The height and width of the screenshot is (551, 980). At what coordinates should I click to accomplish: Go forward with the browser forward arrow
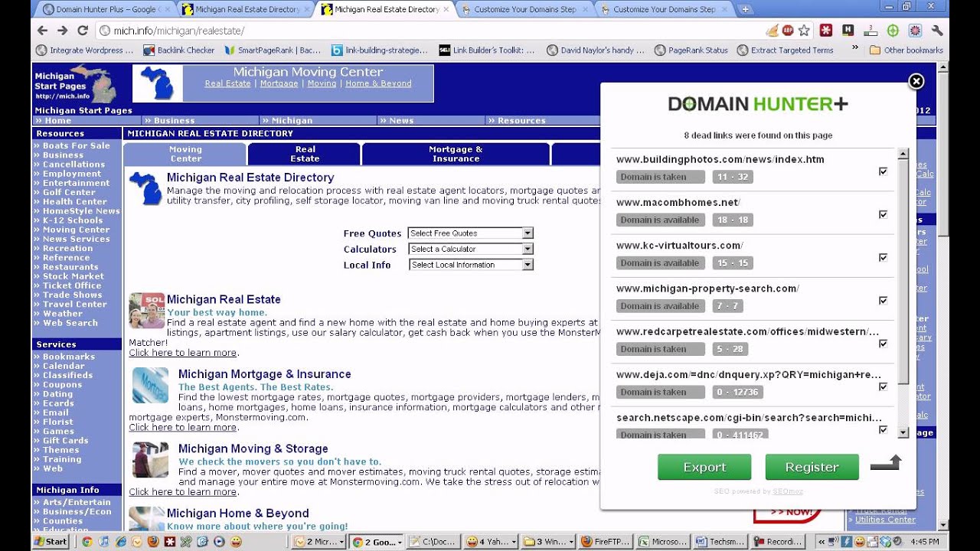63,31
